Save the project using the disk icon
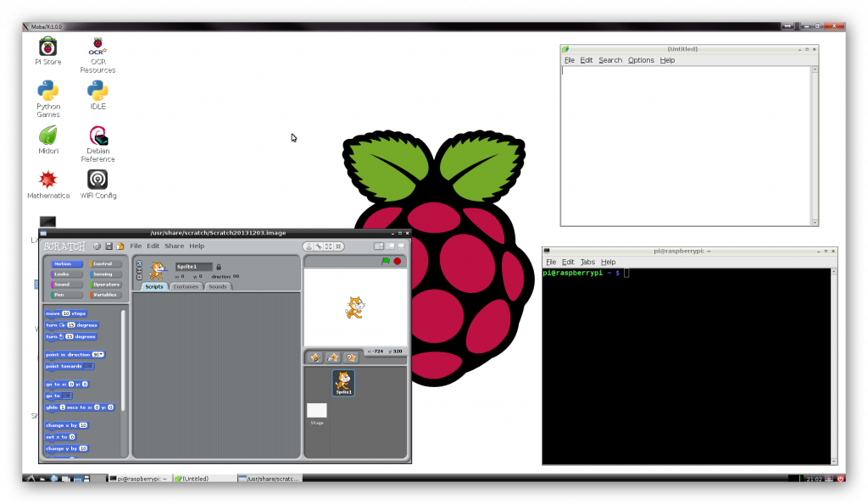The width and height of the screenshot is (868, 504). click(x=109, y=246)
